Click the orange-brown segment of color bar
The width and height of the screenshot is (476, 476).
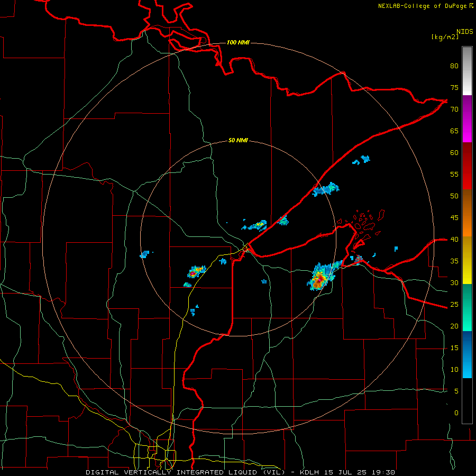click(x=467, y=213)
